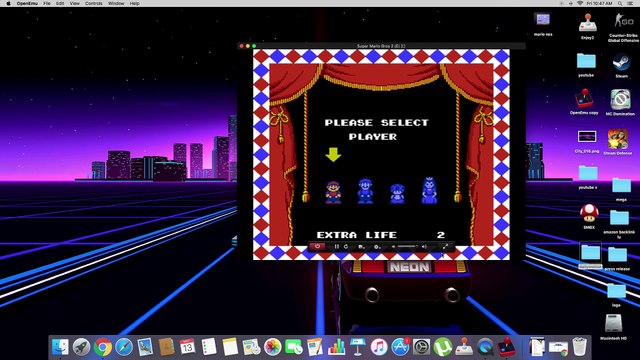Launch Safari from the Dock
This screenshot has width=640, height=360.
pos(124,347)
